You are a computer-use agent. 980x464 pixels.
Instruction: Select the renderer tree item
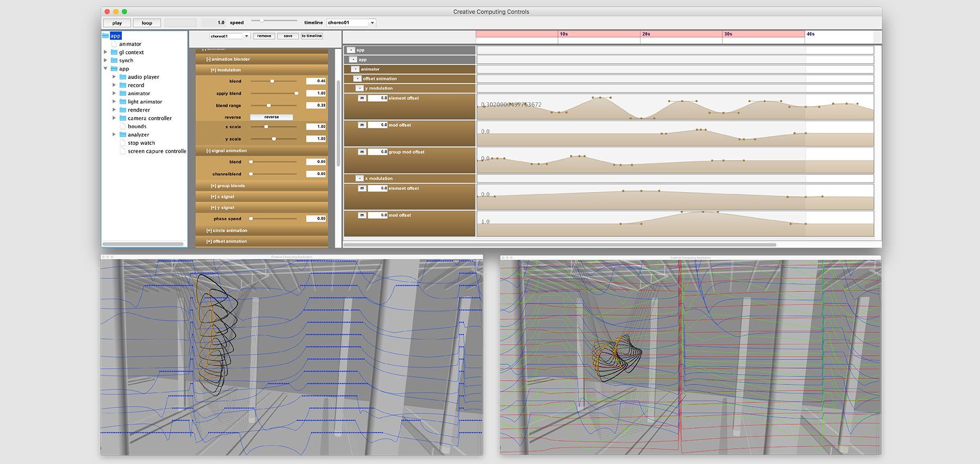tap(139, 109)
